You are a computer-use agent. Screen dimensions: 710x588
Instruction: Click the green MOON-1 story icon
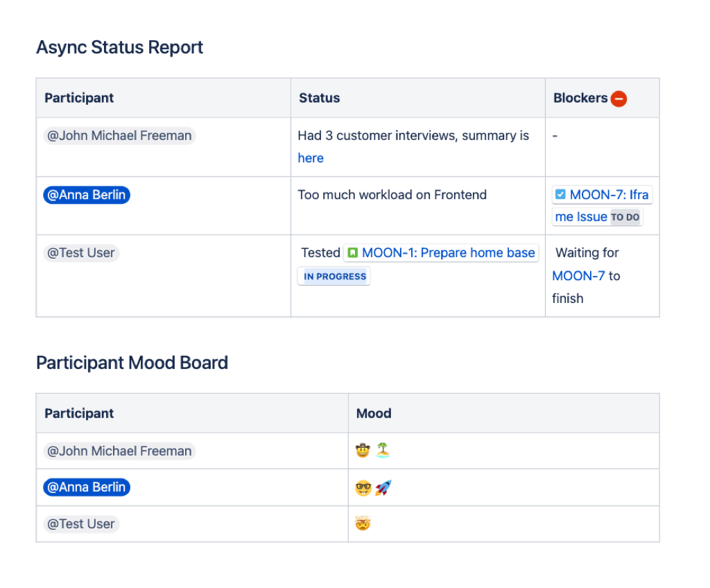point(353,253)
